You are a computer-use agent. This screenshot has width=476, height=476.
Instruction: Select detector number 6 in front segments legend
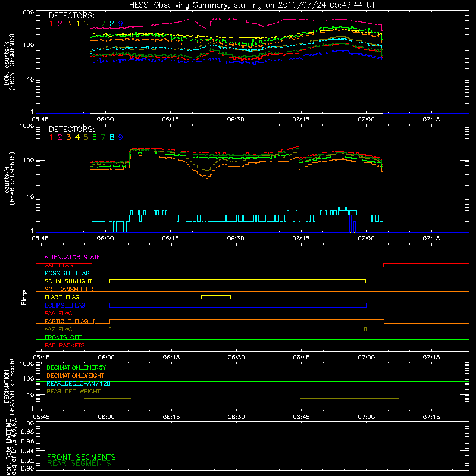coord(95,23)
